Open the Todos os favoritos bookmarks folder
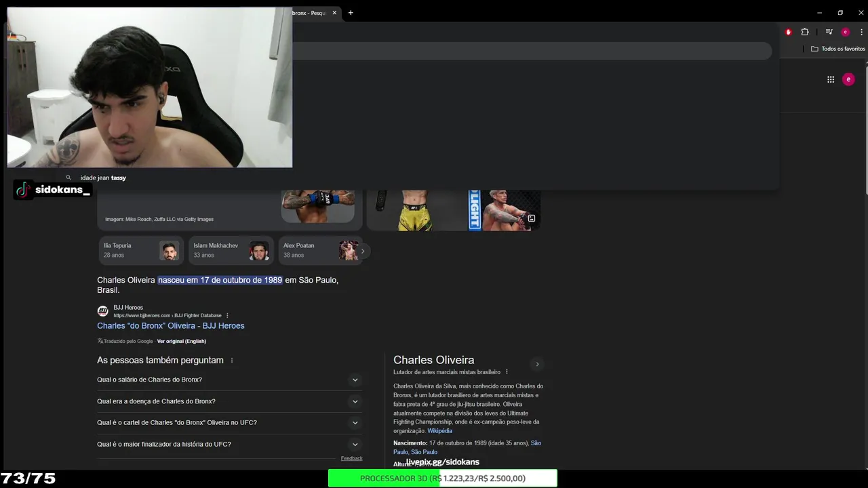The width and height of the screenshot is (868, 488). tap(838, 49)
